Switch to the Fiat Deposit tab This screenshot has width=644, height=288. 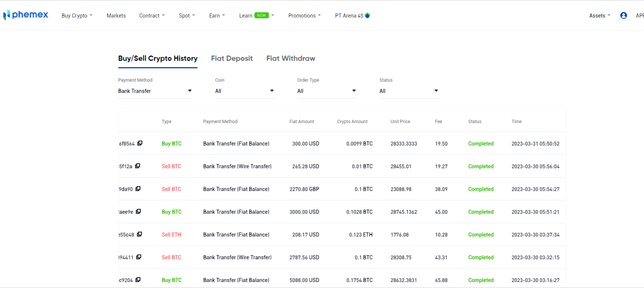click(232, 58)
